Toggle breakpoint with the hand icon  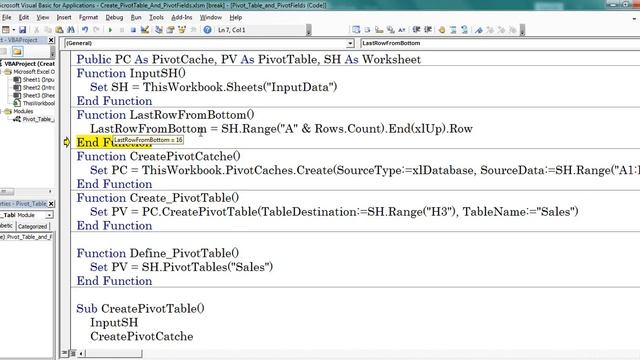[442, 30]
